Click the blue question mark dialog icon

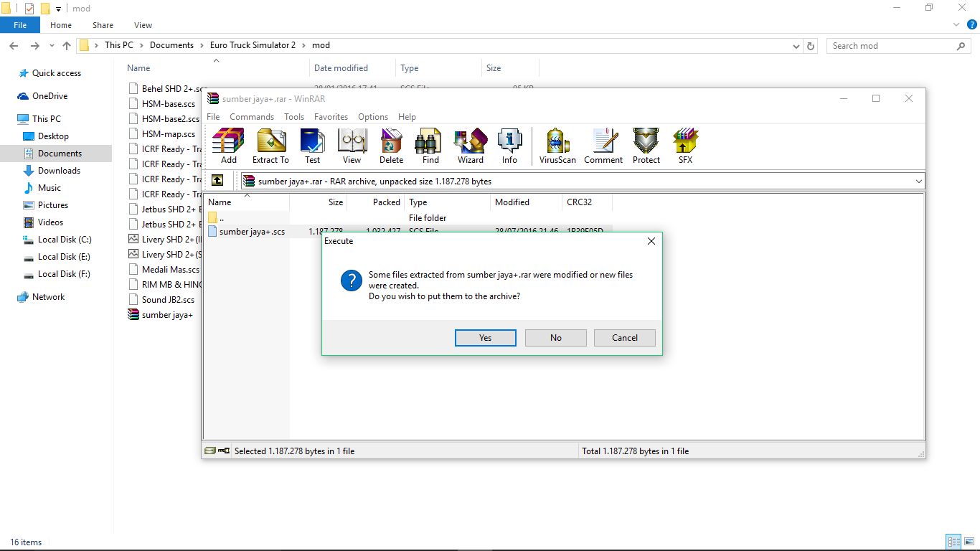(351, 281)
